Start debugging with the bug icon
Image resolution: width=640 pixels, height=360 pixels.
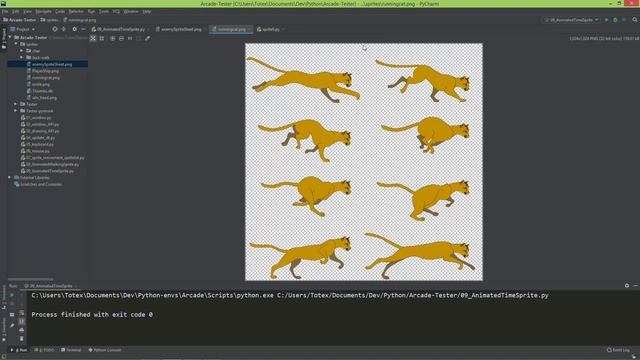coord(615,20)
